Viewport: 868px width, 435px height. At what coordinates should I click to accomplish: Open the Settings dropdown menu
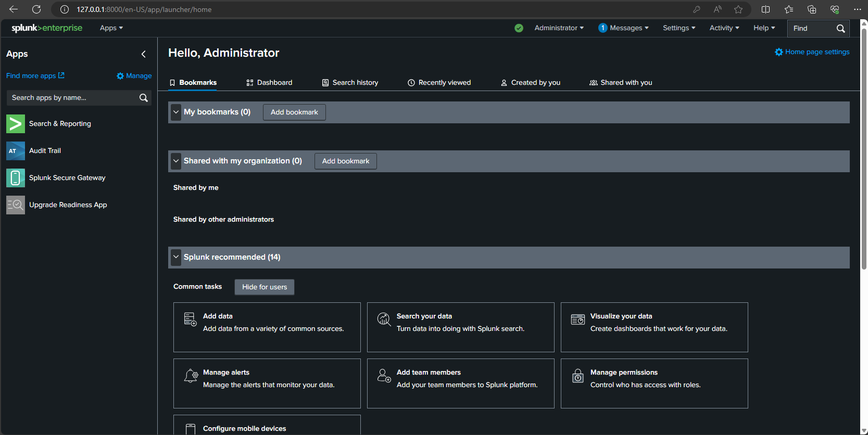679,28
